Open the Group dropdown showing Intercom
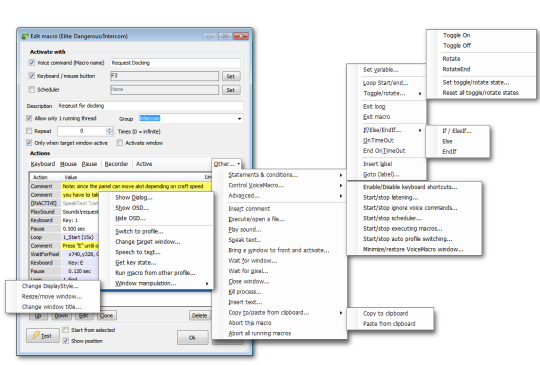Screen dimensions: 540x365 coord(191,118)
